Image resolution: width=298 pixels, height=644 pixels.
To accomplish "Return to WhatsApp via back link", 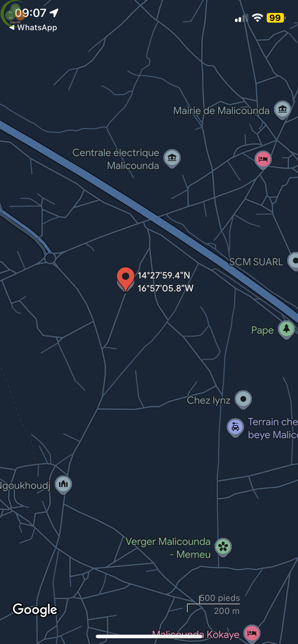I will pos(33,28).
